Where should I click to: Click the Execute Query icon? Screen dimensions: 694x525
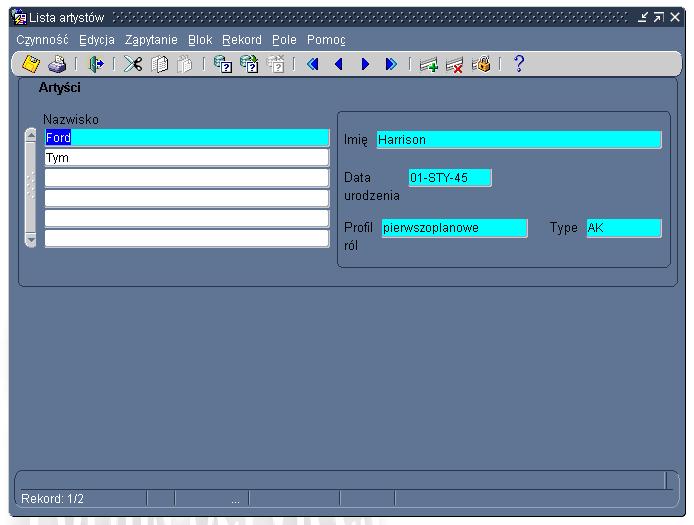250,64
